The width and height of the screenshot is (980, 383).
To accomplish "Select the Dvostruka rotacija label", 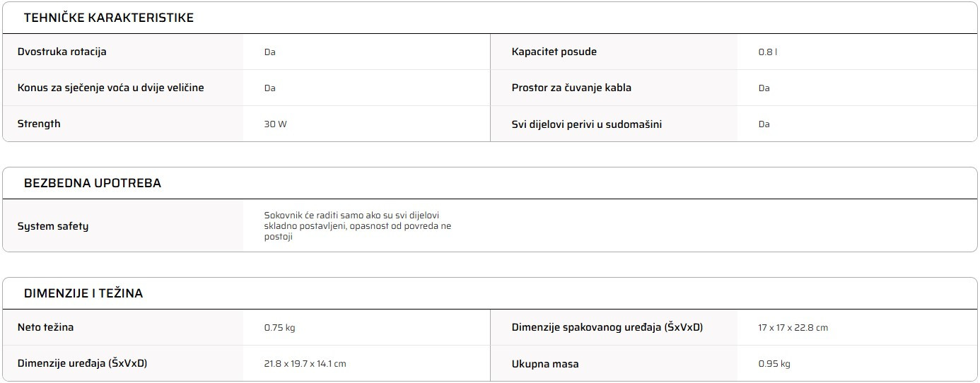I will tap(62, 52).
